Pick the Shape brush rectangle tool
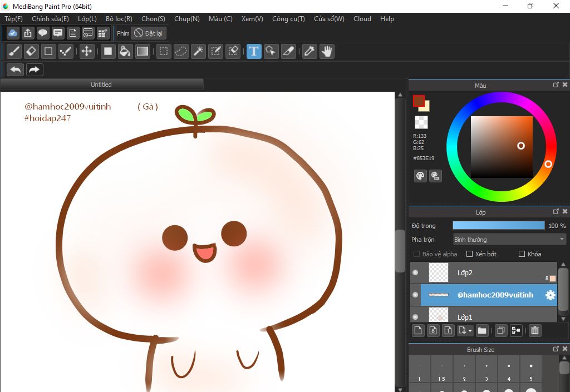The image size is (570, 392). (48, 52)
